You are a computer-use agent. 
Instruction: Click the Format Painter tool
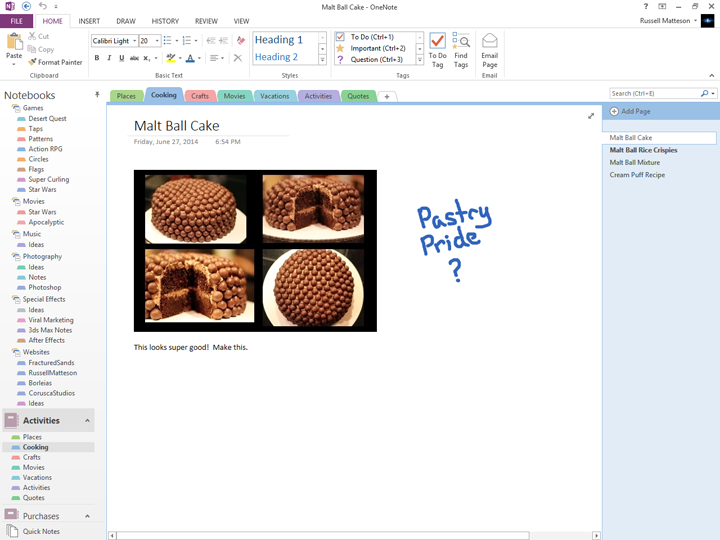[56, 62]
